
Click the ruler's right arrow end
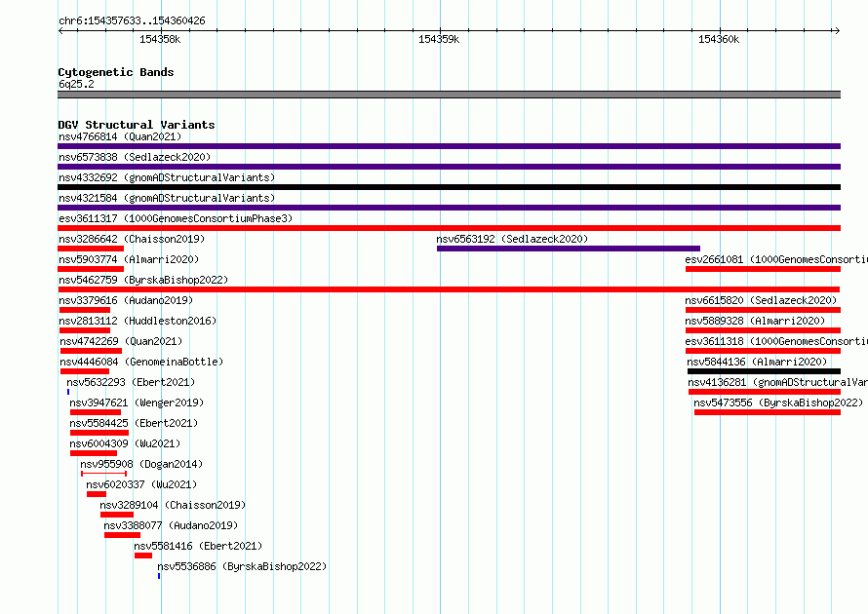pyautogui.click(x=837, y=30)
